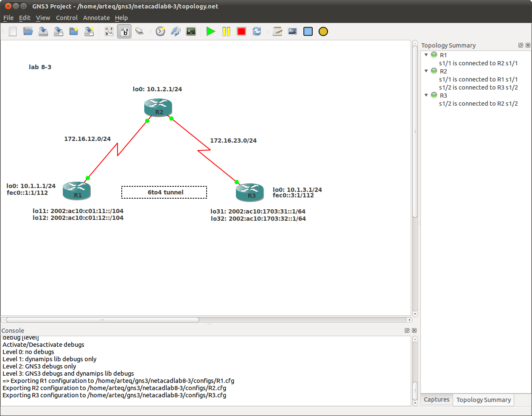Click the 'lab 8-3' note label

click(x=40, y=67)
